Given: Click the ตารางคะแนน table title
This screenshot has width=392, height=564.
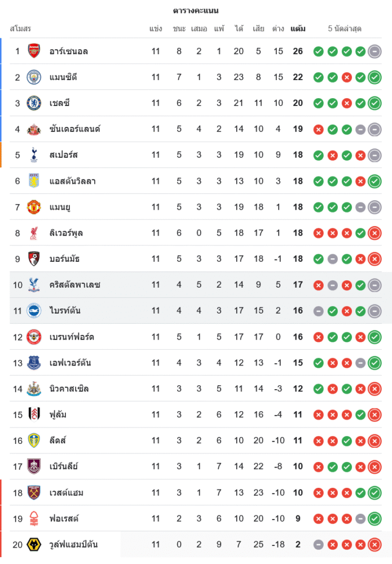Looking at the screenshot, I should click(196, 11).
